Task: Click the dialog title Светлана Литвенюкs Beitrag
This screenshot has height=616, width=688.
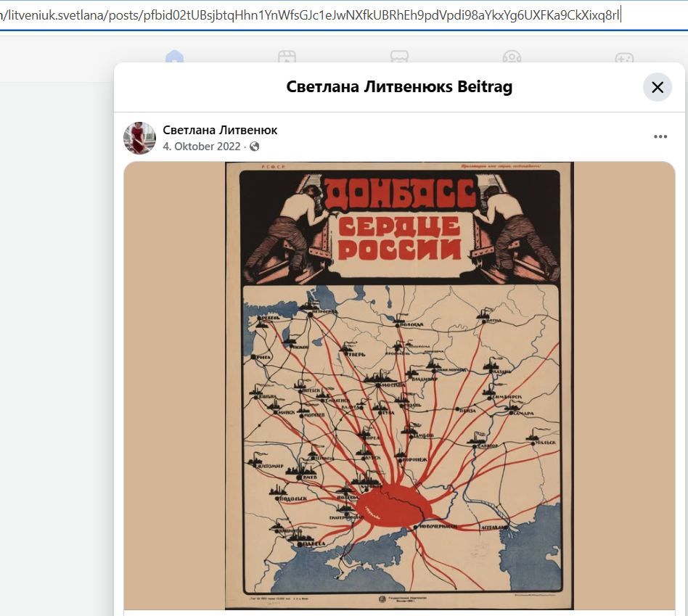Action: point(399,87)
